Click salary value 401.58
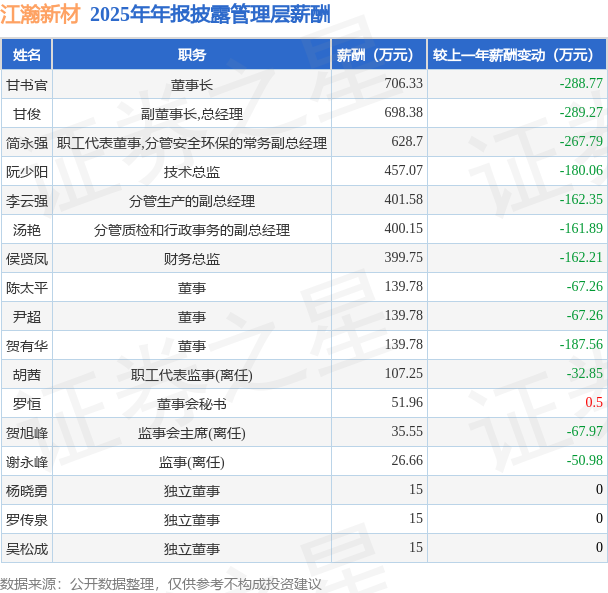608x593 pixels. pyautogui.click(x=403, y=199)
